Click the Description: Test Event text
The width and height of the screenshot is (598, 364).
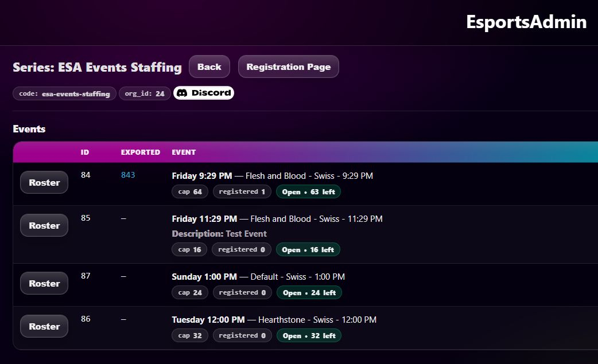coord(219,234)
